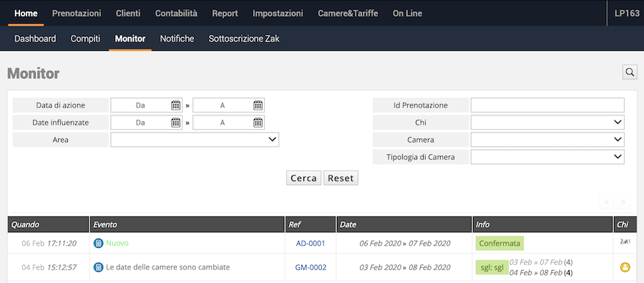Open the Prenotazioni menu
The width and height of the screenshot is (644, 283).
click(77, 13)
